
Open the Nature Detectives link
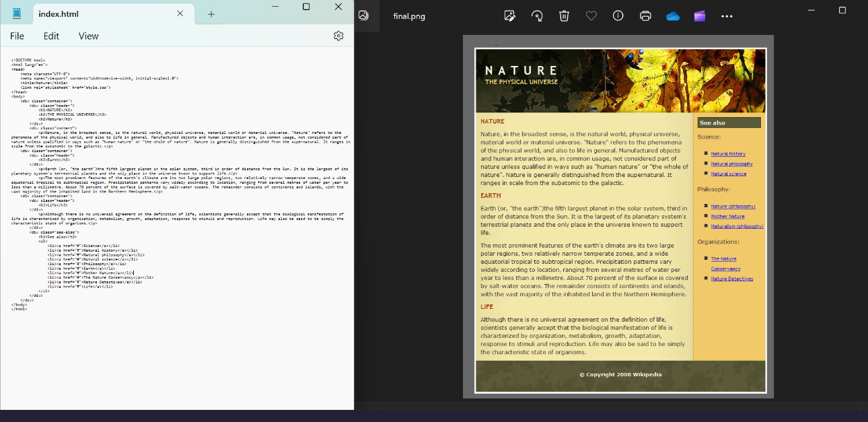(731, 278)
